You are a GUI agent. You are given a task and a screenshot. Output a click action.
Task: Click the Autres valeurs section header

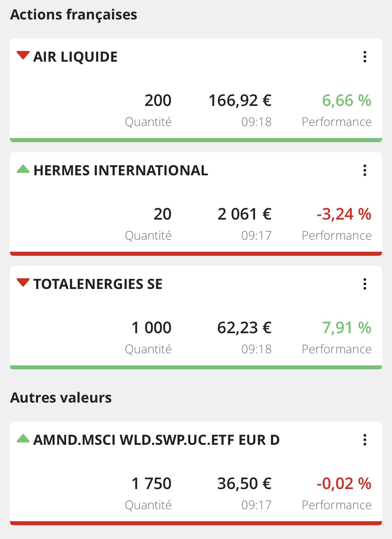point(61,398)
